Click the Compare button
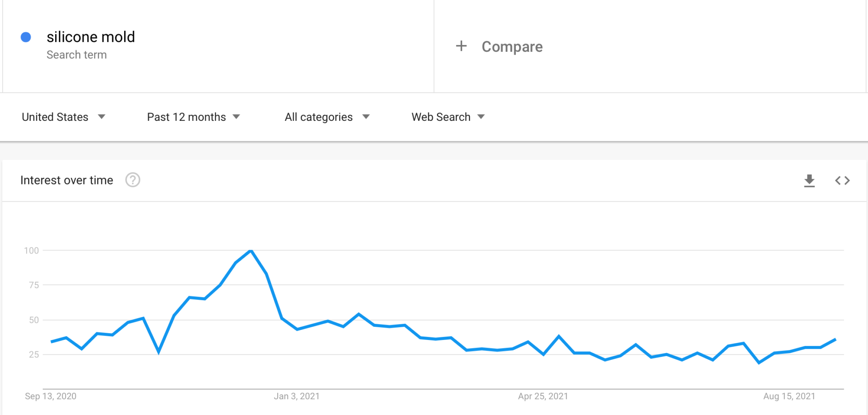Image resolution: width=868 pixels, height=415 pixels. pyautogui.click(x=512, y=47)
